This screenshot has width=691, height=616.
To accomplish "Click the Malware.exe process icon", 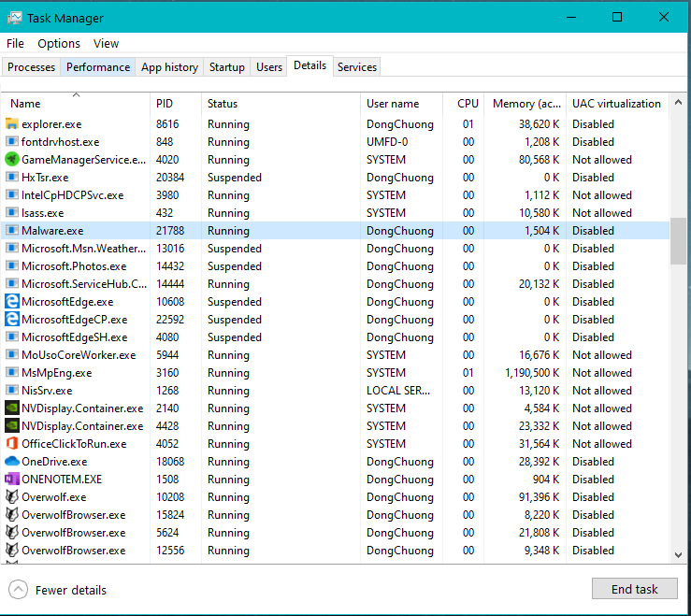I will (12, 231).
